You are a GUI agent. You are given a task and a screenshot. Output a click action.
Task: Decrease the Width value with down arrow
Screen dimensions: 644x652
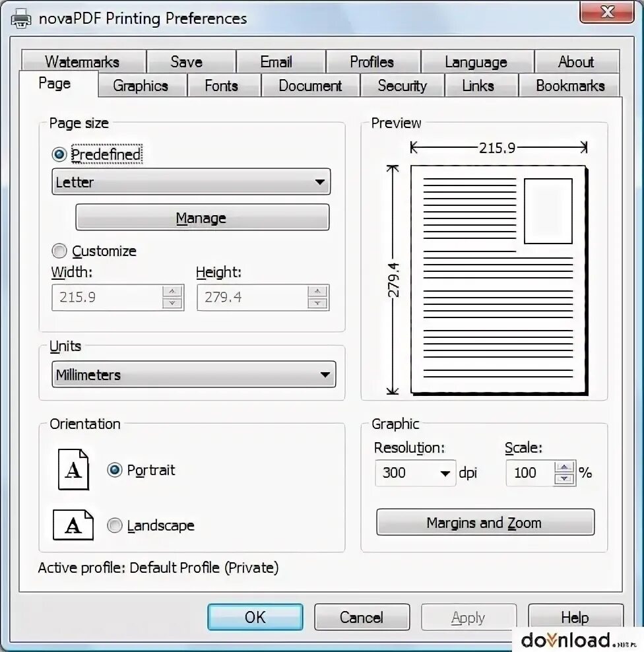point(172,304)
